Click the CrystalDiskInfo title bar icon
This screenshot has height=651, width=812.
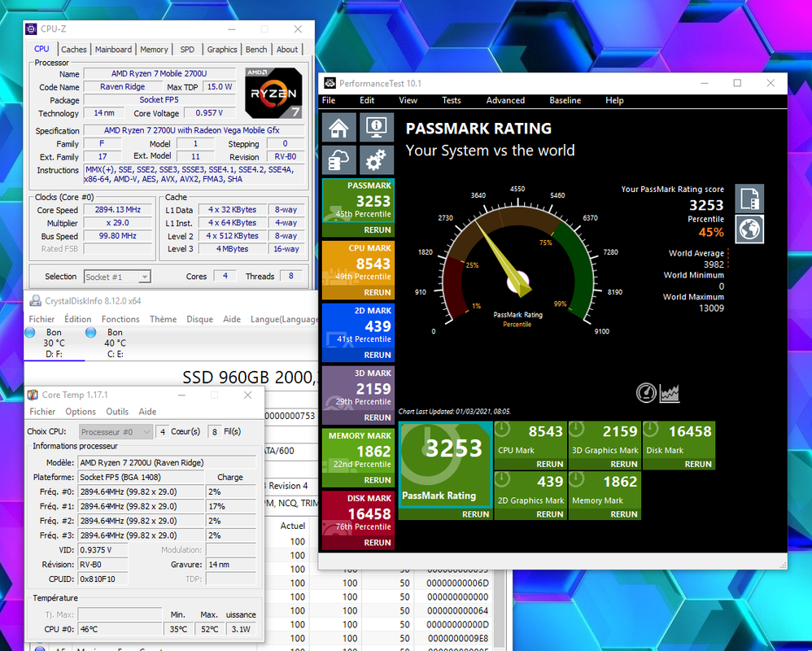tap(35, 301)
